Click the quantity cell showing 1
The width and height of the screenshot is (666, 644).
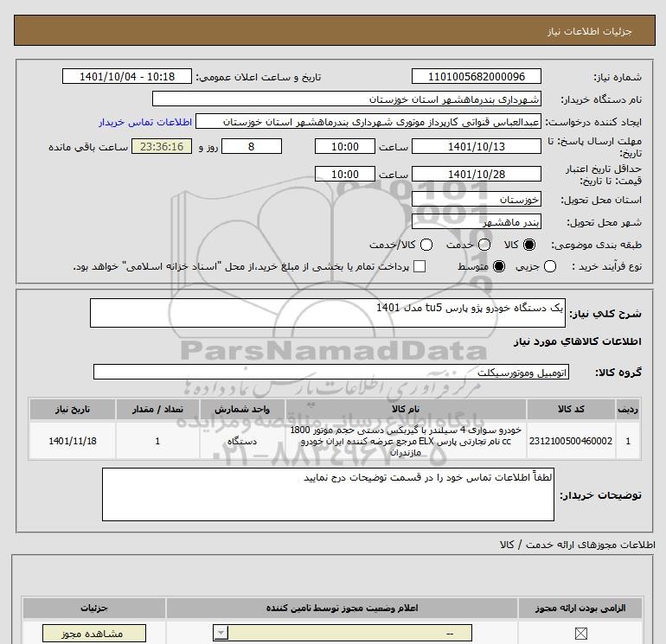tap(157, 441)
